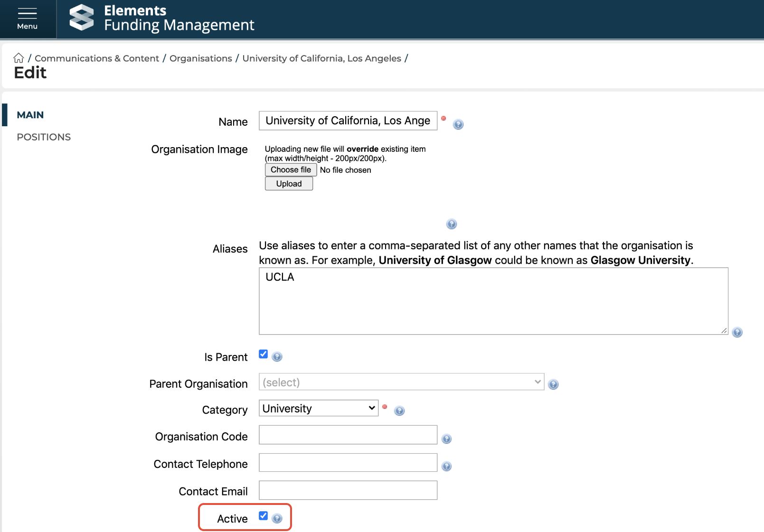Uncheck the Is Parent checkbox
Screen dimensions: 764x532
pyautogui.click(x=264, y=354)
